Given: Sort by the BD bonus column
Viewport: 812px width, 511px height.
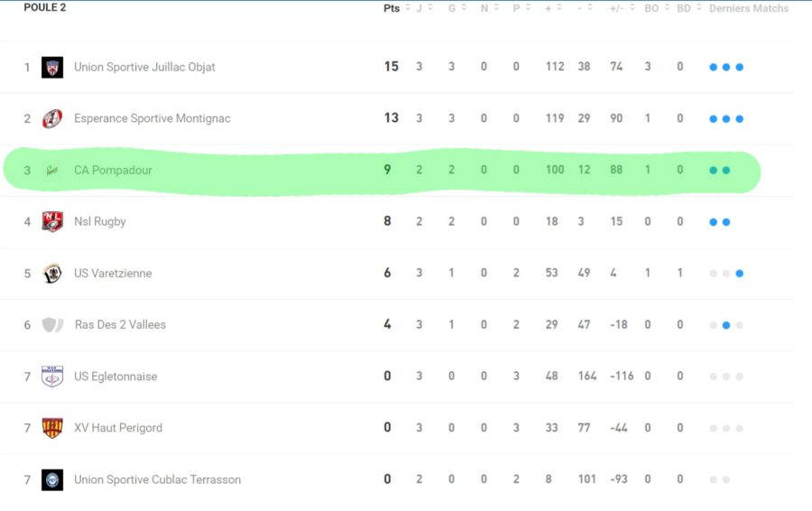Looking at the screenshot, I should pos(684,8).
